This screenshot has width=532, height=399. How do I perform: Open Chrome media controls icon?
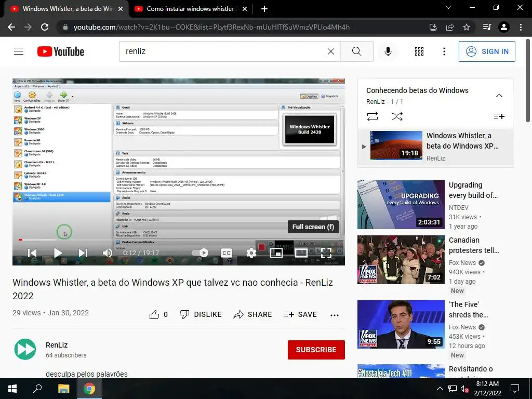point(487,27)
